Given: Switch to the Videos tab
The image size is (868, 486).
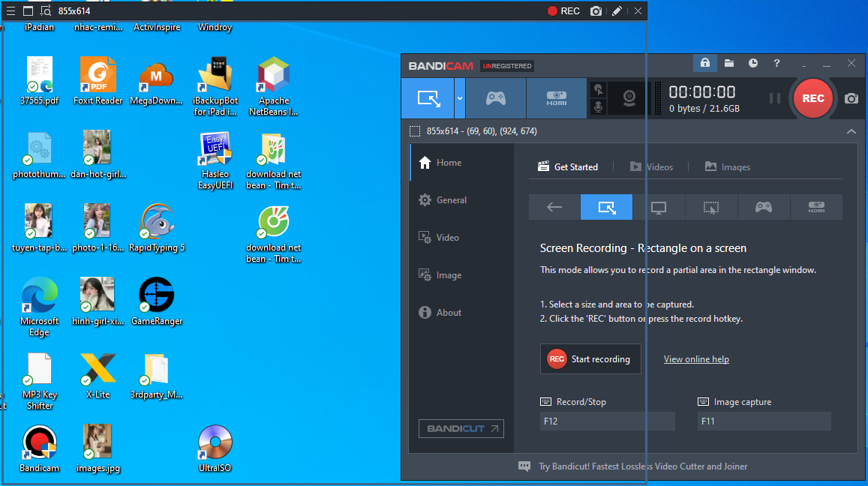Looking at the screenshot, I should click(x=651, y=167).
